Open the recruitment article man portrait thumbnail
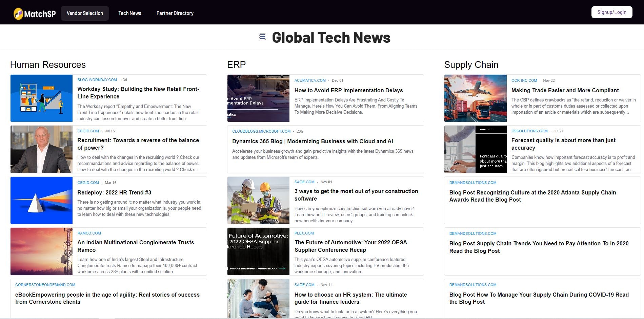 pos(41,149)
